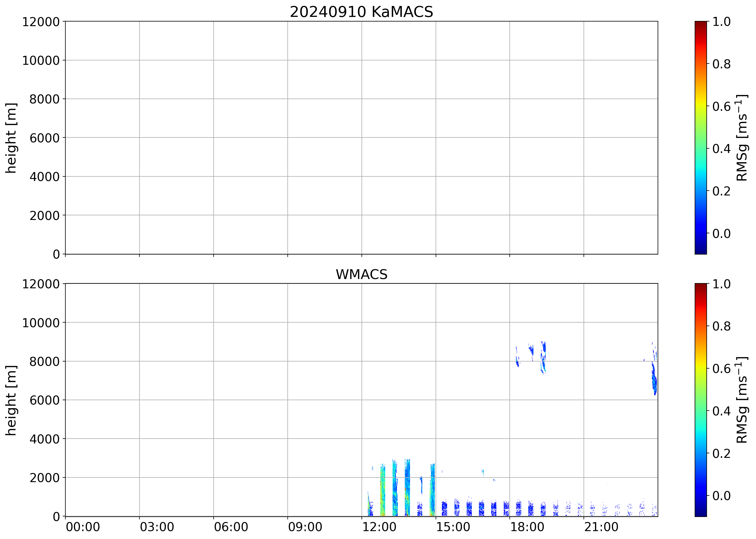The width and height of the screenshot is (756, 539).
Task: Click the WMACS plot's 'height [m]' axis label
Action: pos(11,400)
